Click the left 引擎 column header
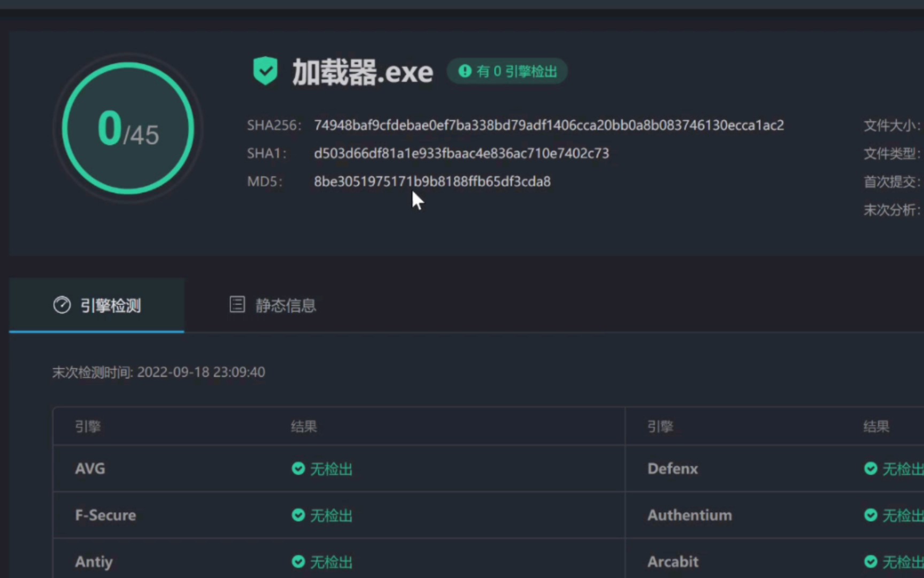The width and height of the screenshot is (924, 578). (88, 427)
